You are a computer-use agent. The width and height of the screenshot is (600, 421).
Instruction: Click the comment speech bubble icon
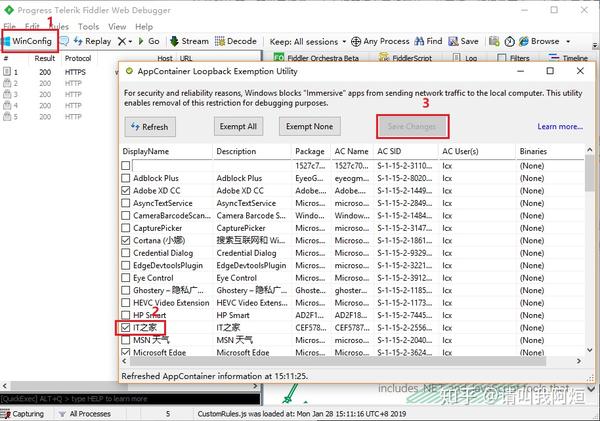coord(65,41)
